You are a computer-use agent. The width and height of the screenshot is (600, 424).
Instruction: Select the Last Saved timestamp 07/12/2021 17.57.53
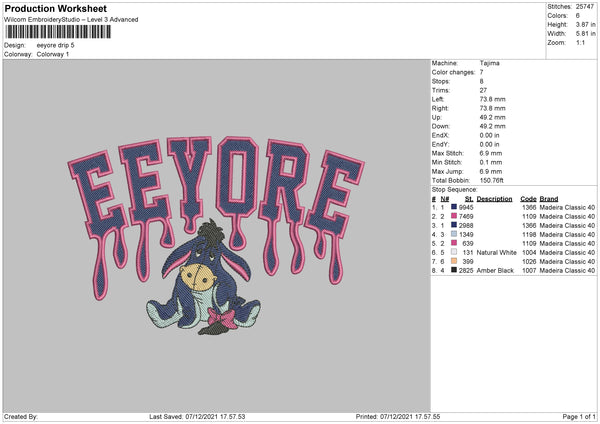(215, 417)
